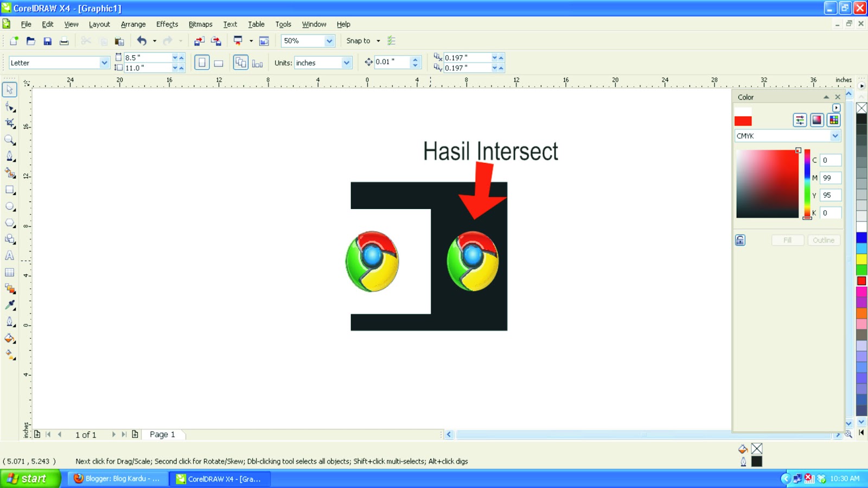
Task: Select the Shape tool
Action: pyautogui.click(x=10, y=107)
